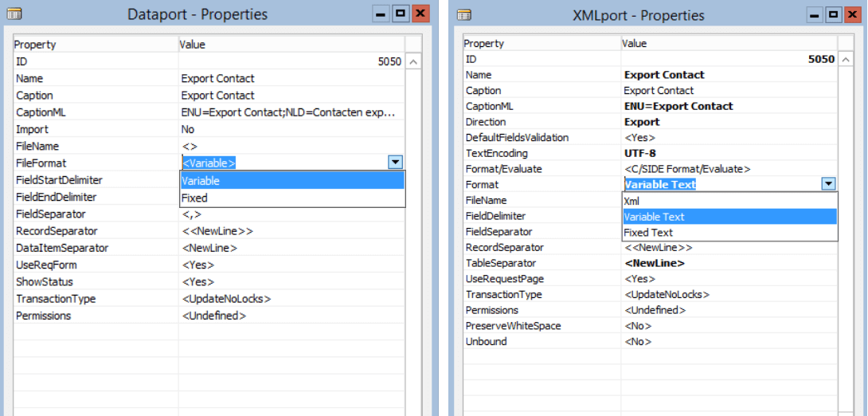This screenshot has width=868, height=416.
Task: Select the XMLport FileName property label
Action: (486, 201)
